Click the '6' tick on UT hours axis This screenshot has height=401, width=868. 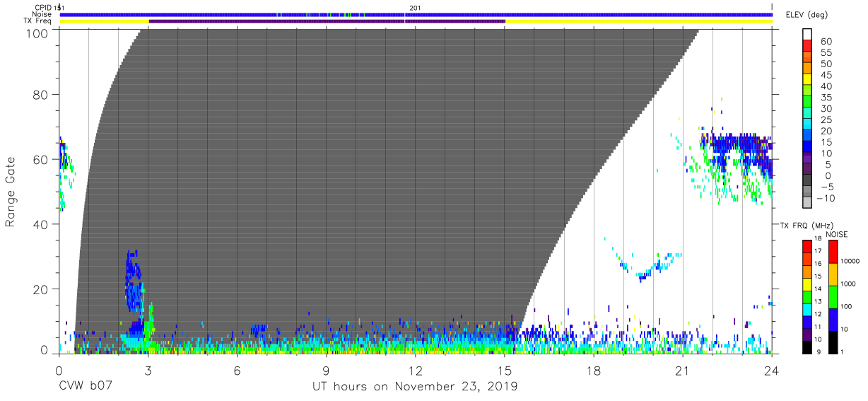[237, 371]
